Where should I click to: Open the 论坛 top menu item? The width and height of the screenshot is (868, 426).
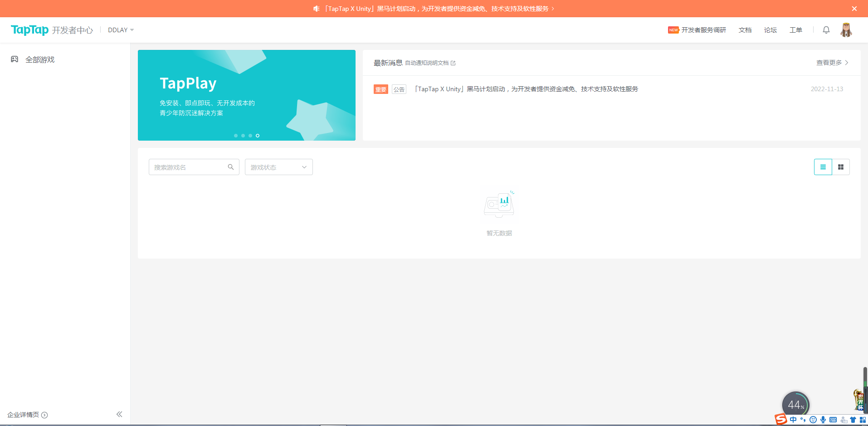tap(770, 30)
